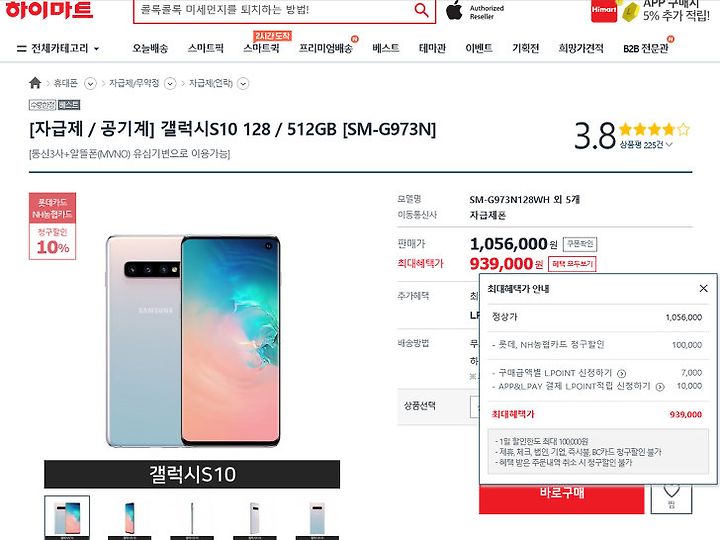Viewport: 720px width, 540px height.
Task: Click into the search input field
Action: (x=273, y=10)
